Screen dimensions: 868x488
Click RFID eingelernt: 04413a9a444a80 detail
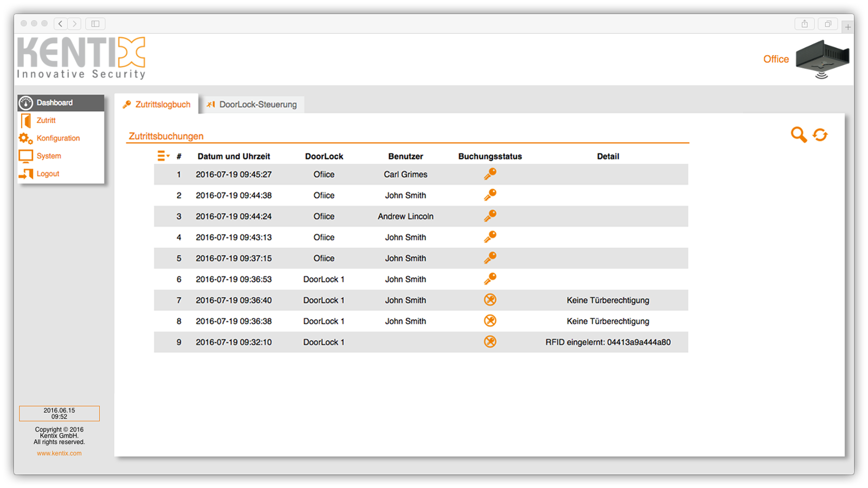pos(608,342)
